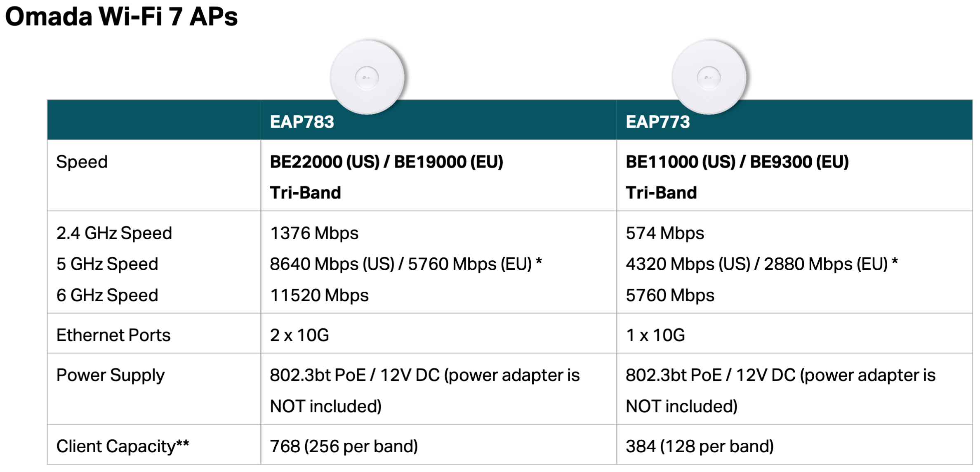
Task: Click the Client Capacity** row label
Action: click(122, 446)
